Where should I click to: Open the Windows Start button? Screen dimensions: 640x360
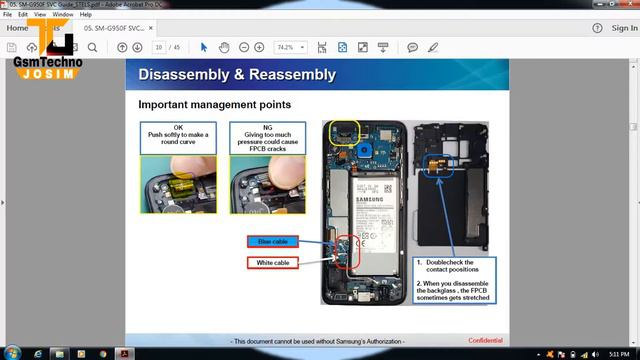12,353
